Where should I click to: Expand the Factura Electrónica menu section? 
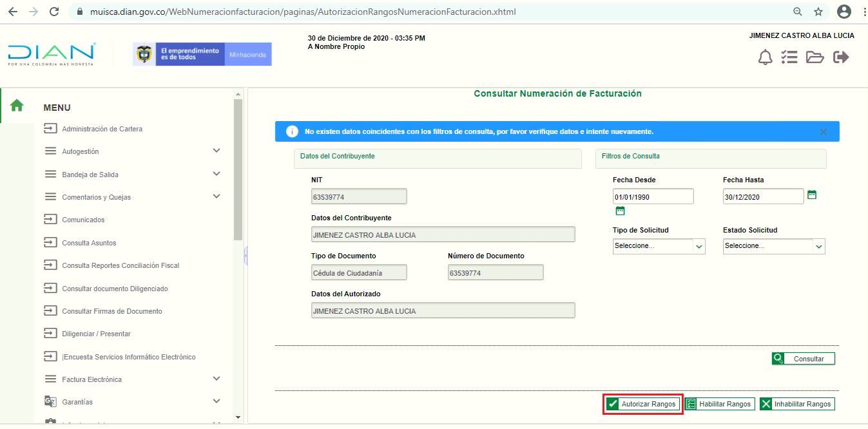tap(217, 379)
